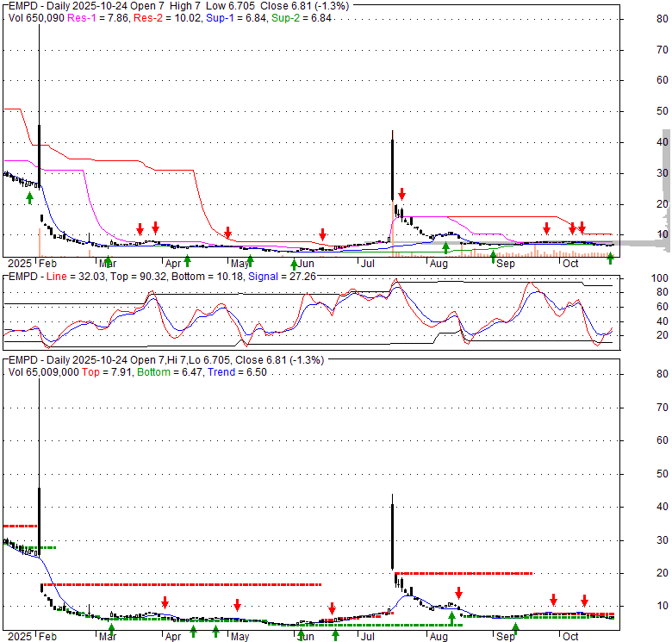Select the Aug month label on upper chart axis
Viewport: 672px width, 642px height.
(x=439, y=264)
